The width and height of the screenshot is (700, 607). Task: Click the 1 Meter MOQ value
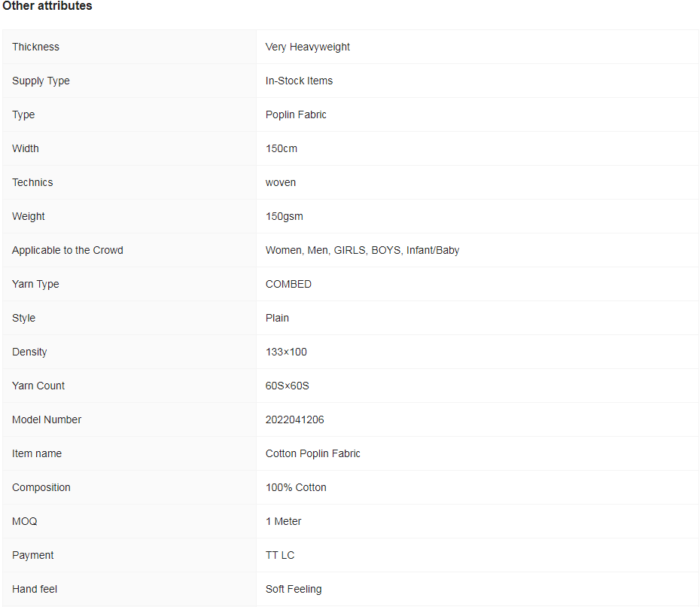point(284,521)
